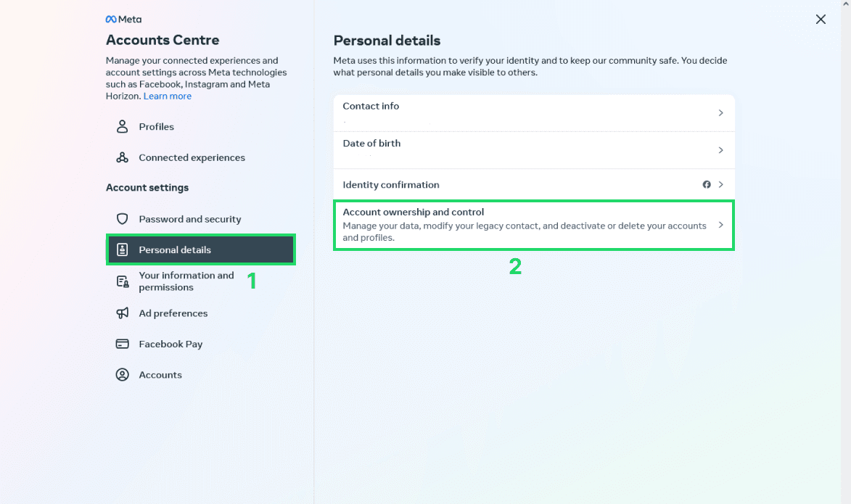Select the Connected experiences icon
The image size is (851, 504).
point(122,157)
